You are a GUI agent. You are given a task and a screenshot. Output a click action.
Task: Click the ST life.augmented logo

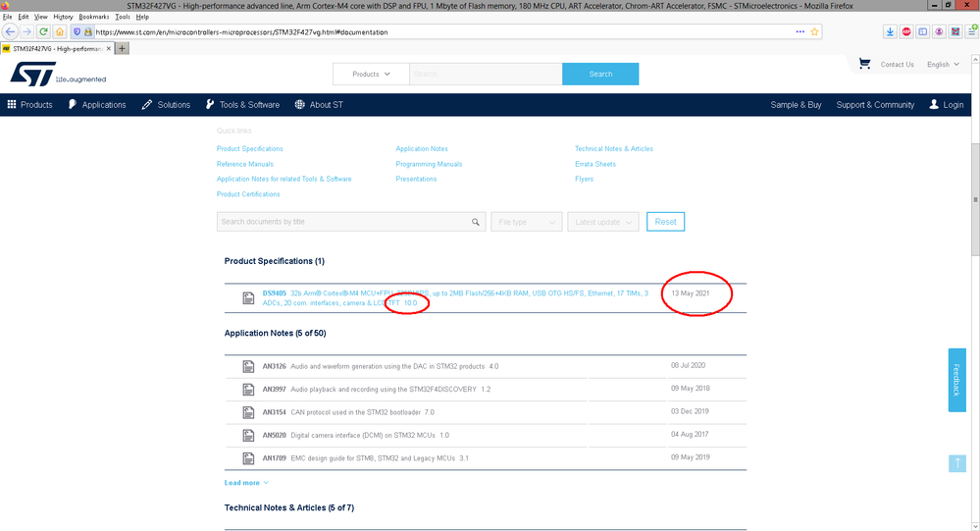pos(58,74)
